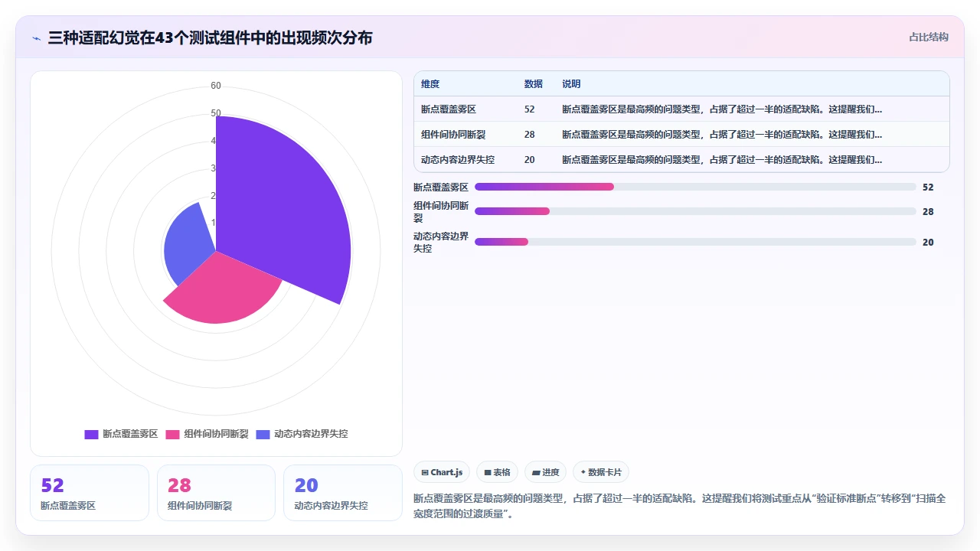Click value 52 in the table
980x551 pixels.
[530, 109]
